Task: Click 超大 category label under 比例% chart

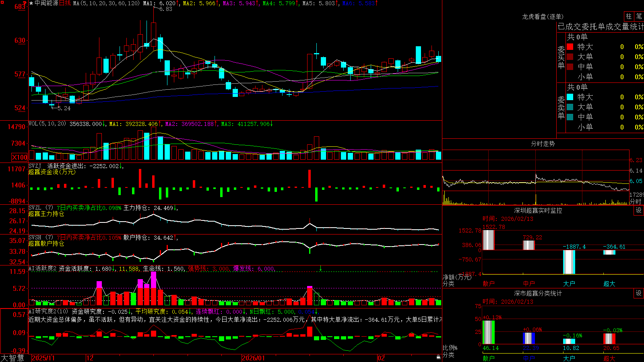Action: [609, 358]
